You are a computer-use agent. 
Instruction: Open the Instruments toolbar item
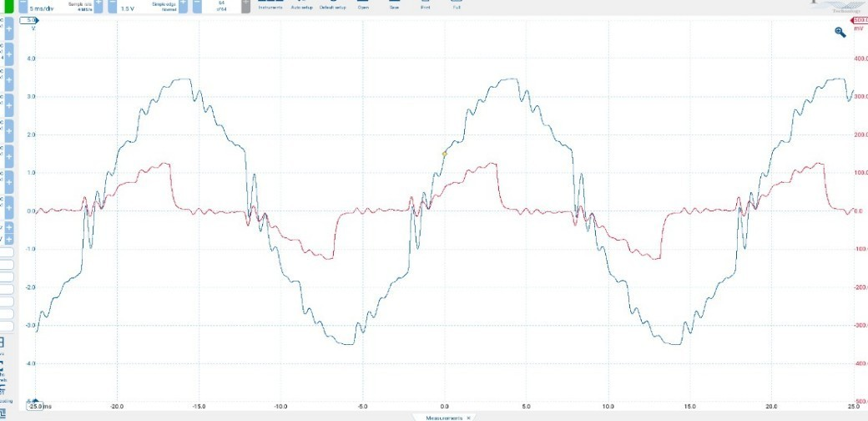click(x=270, y=5)
